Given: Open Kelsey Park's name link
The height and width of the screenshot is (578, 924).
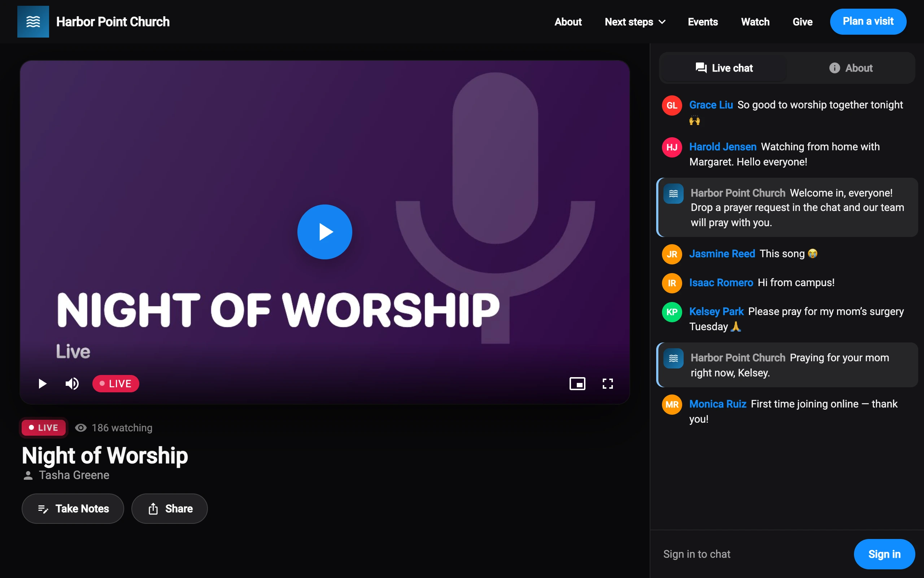Looking at the screenshot, I should [x=716, y=311].
